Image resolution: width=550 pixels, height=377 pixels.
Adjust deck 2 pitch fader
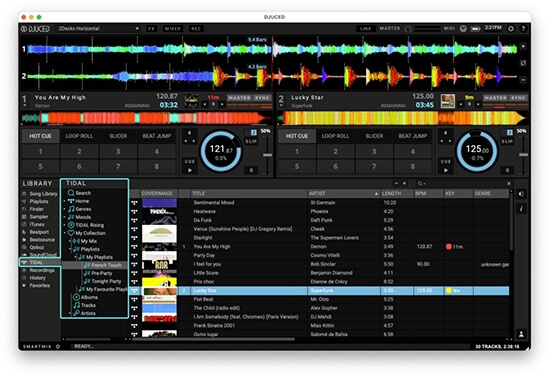point(524,155)
